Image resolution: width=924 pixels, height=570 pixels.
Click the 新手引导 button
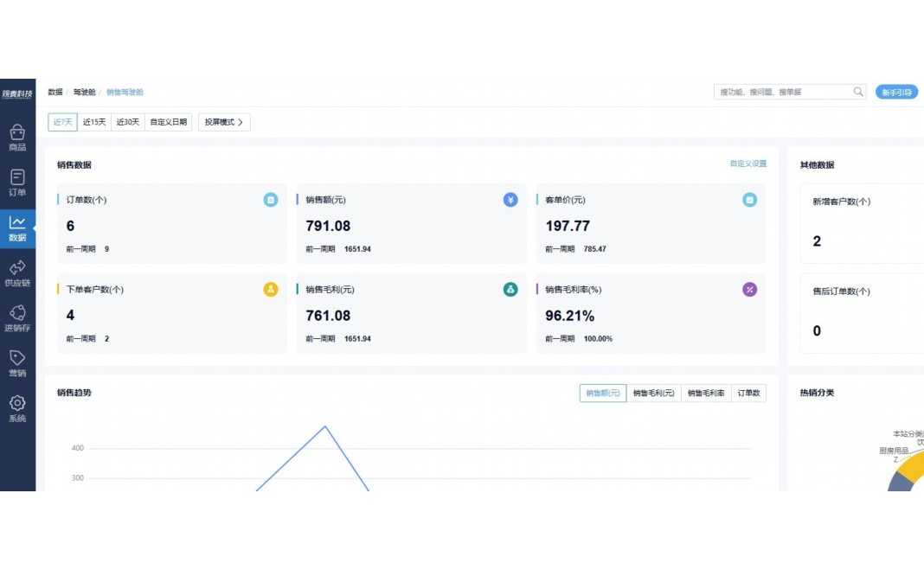(896, 92)
